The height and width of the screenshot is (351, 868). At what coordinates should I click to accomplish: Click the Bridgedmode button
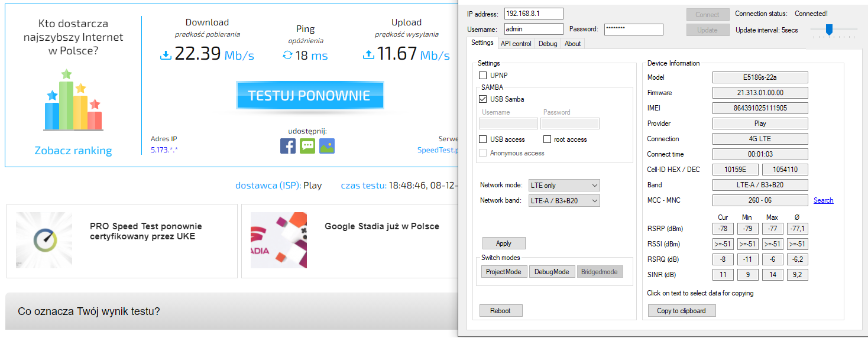click(x=599, y=272)
